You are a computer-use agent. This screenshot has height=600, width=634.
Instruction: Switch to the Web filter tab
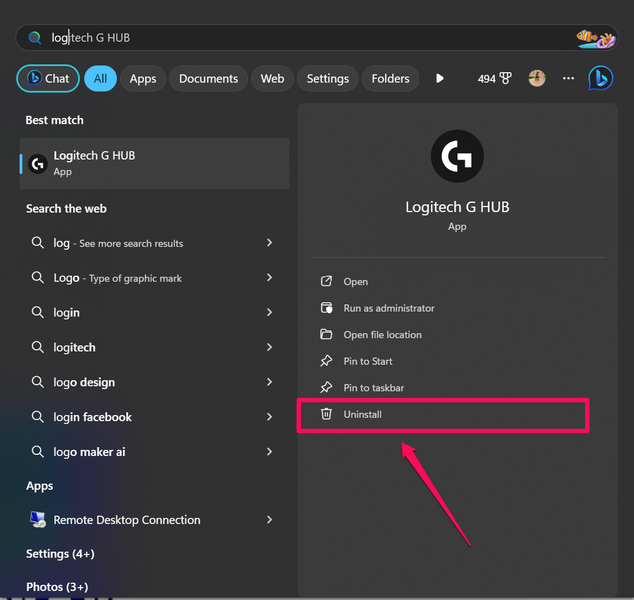pyautogui.click(x=272, y=78)
